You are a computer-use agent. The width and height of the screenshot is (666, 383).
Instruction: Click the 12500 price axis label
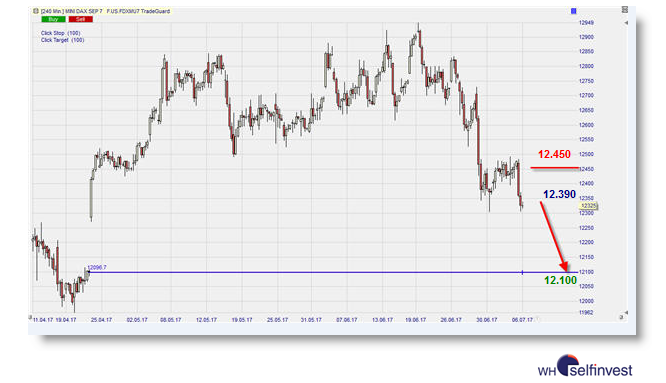(x=586, y=155)
